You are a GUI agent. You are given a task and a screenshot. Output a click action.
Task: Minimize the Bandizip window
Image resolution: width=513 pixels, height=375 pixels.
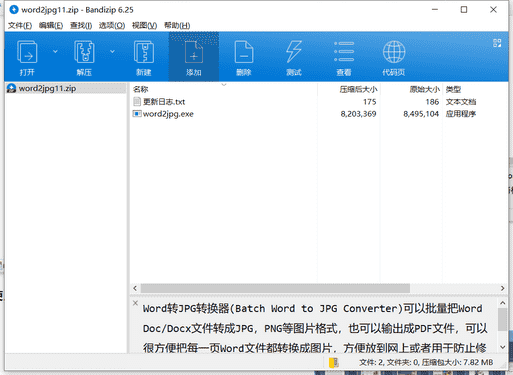pyautogui.click(x=435, y=10)
